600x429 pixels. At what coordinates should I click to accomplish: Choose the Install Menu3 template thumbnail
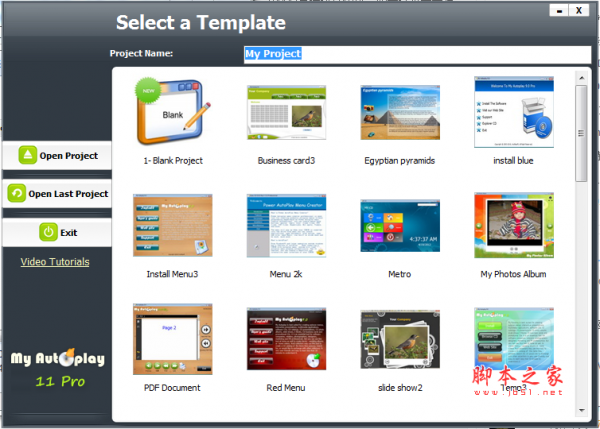tap(173, 225)
